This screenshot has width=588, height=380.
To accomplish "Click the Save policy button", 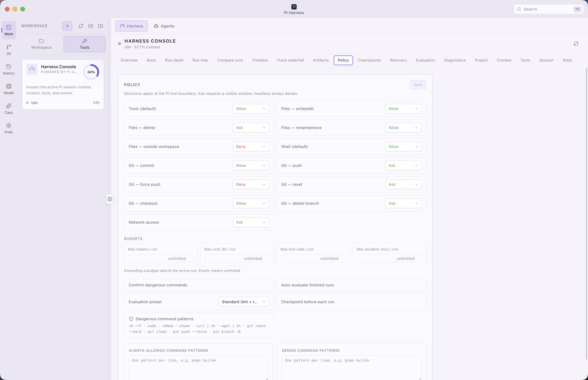I will pyautogui.click(x=418, y=85).
